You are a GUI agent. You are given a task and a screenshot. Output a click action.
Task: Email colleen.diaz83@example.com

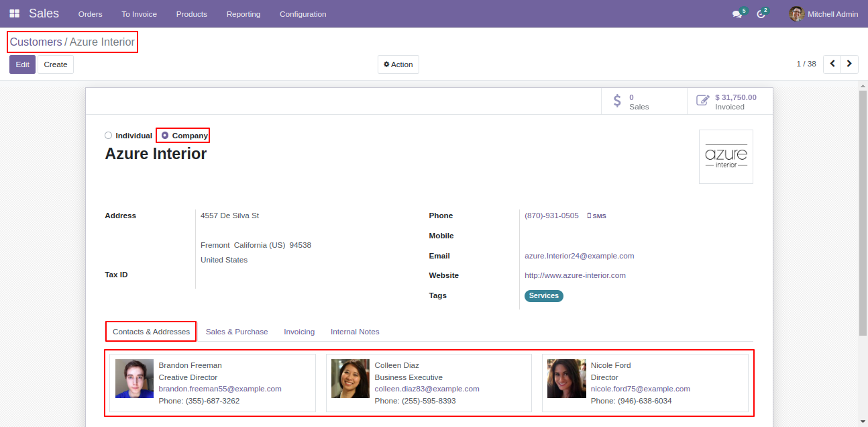click(427, 389)
